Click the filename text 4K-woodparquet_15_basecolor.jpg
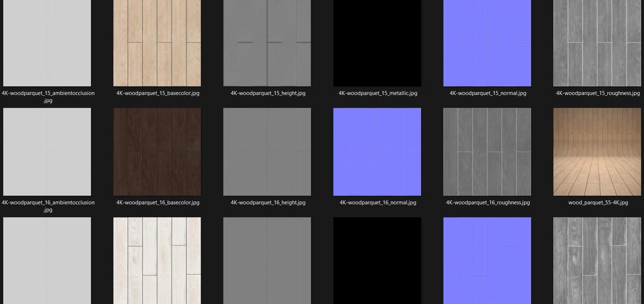The width and height of the screenshot is (644, 304). coord(158,93)
